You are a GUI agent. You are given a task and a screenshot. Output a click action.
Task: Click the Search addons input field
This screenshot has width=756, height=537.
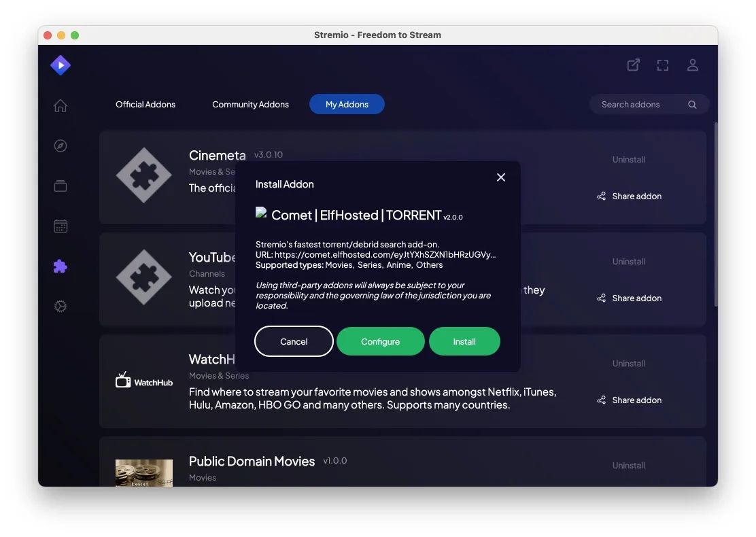click(639, 105)
